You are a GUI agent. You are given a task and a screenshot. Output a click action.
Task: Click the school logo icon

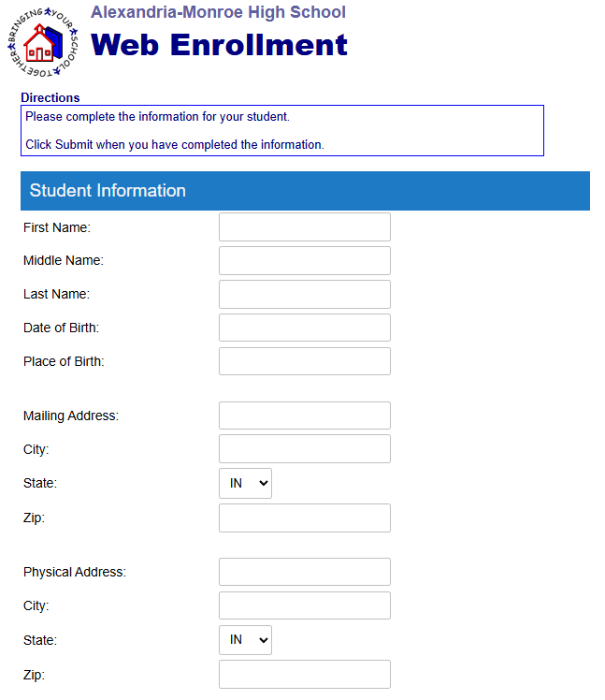point(43,43)
